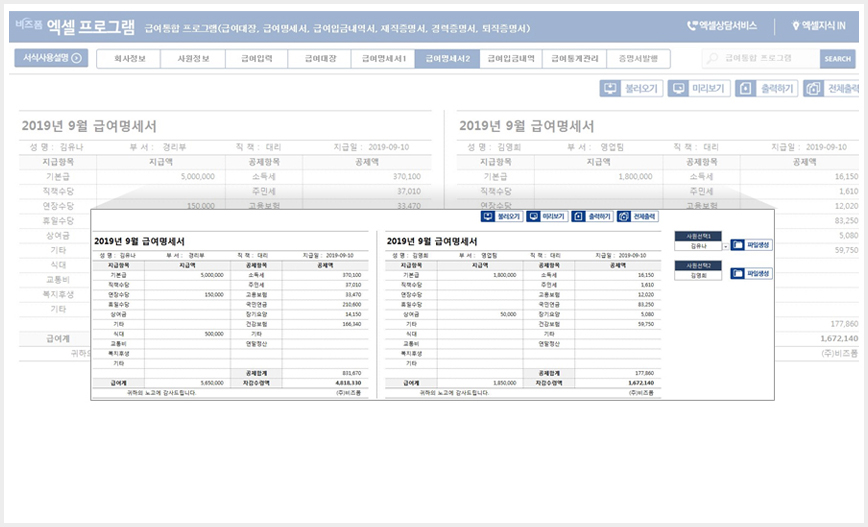Click 2019년 9월 급여명세서 title in enlarged right slip
The image size is (868, 527).
432,241
